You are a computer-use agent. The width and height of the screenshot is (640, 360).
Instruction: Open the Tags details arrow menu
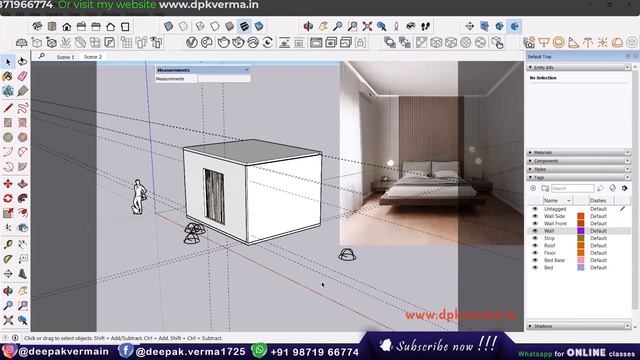point(624,188)
